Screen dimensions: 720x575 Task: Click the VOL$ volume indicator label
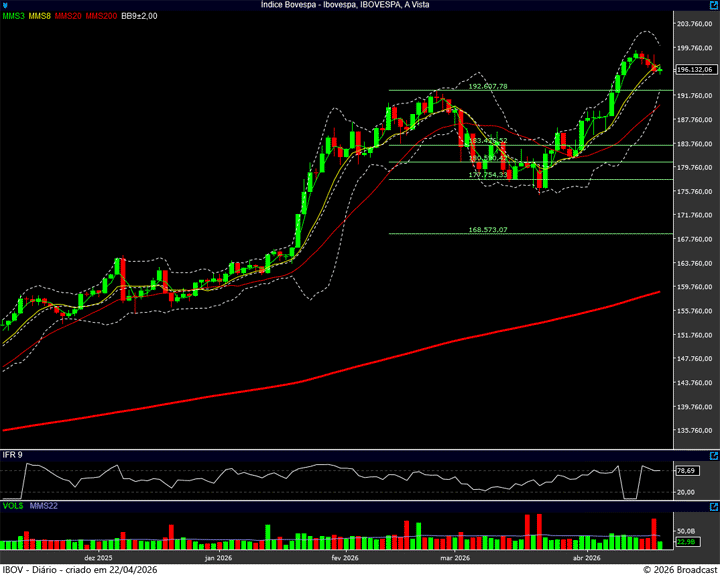click(x=13, y=508)
